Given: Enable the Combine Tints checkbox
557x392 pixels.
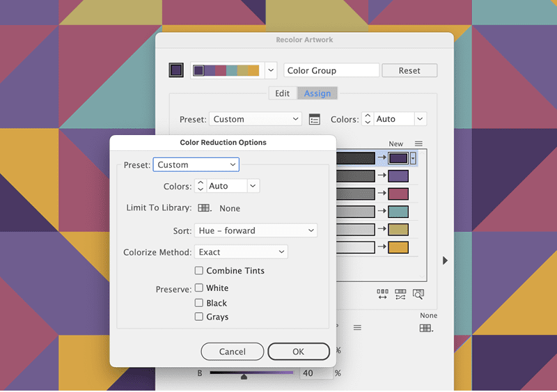Looking at the screenshot, I should click(199, 270).
